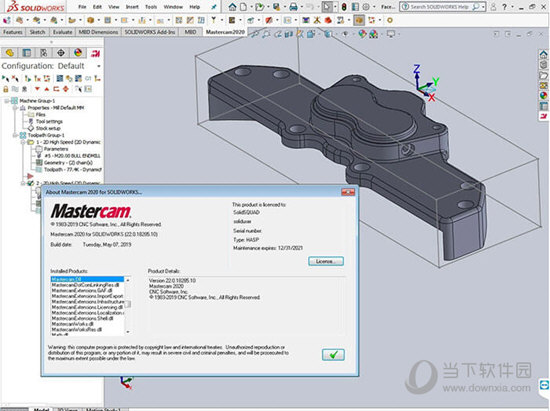Create a new document with the New icon
The width and height of the screenshot is (550, 411).
(x=243, y=7)
